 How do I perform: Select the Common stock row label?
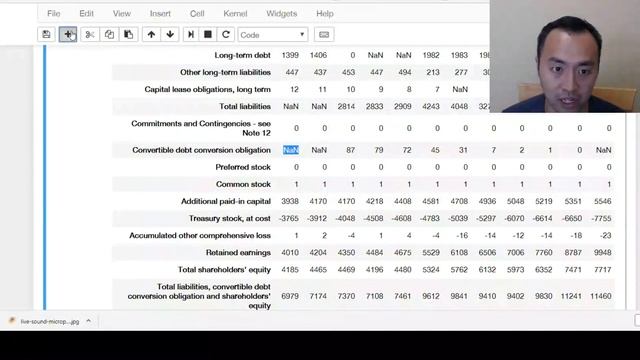(243, 184)
